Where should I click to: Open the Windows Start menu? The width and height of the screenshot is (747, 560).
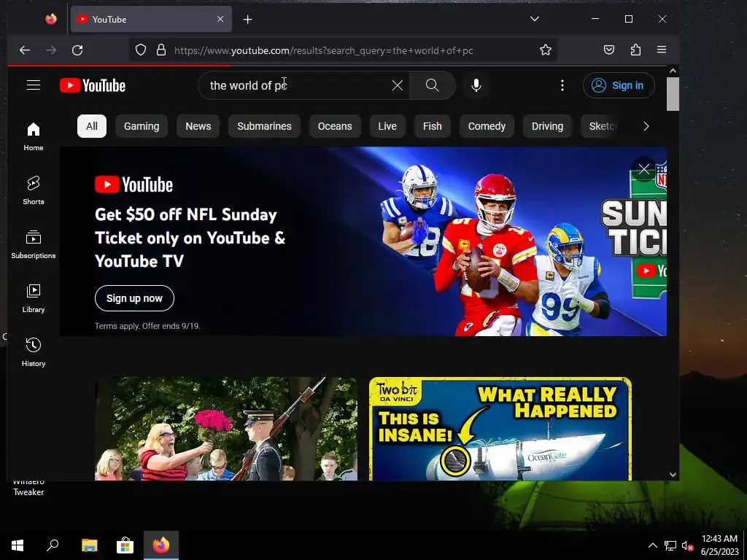18,545
